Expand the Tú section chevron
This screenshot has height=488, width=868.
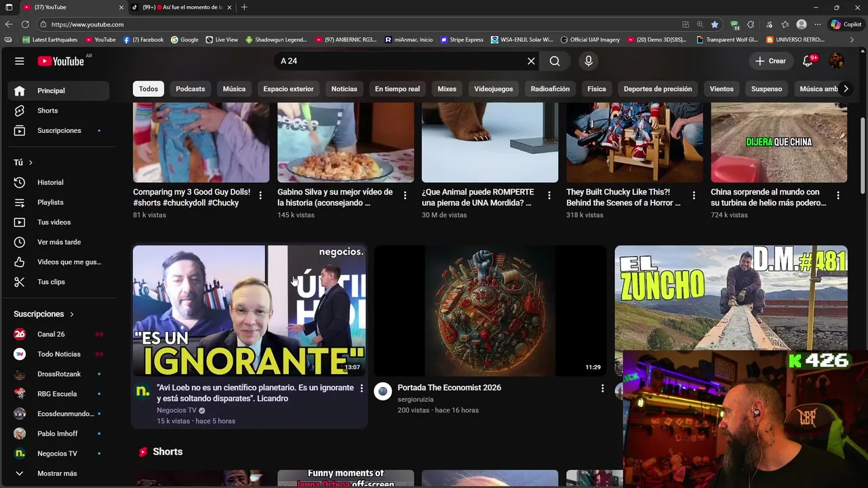click(x=31, y=163)
